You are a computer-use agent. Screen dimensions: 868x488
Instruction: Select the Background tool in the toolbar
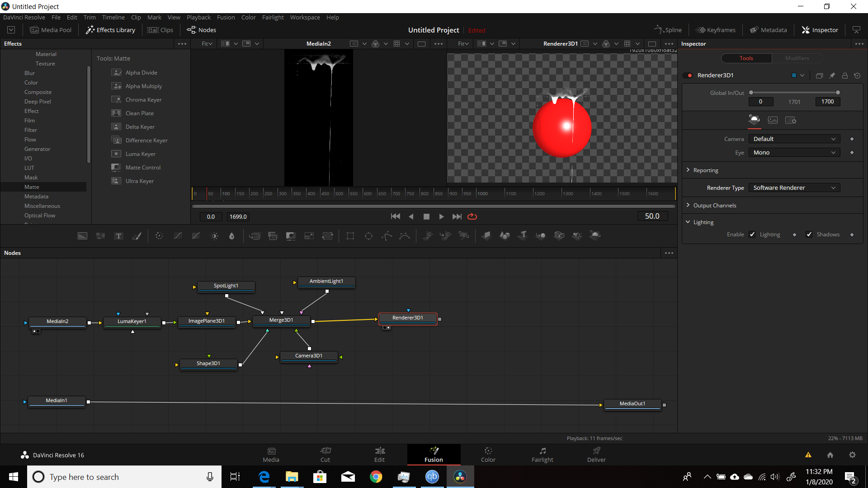coord(82,236)
